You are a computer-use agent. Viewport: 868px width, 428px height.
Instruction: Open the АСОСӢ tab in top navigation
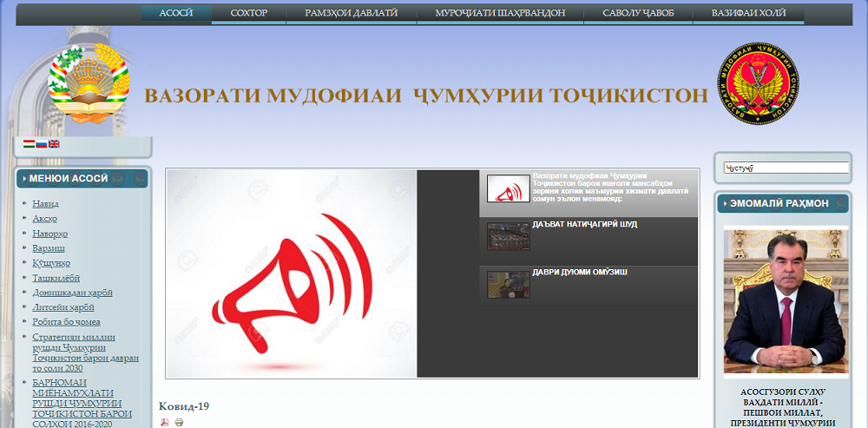(175, 13)
